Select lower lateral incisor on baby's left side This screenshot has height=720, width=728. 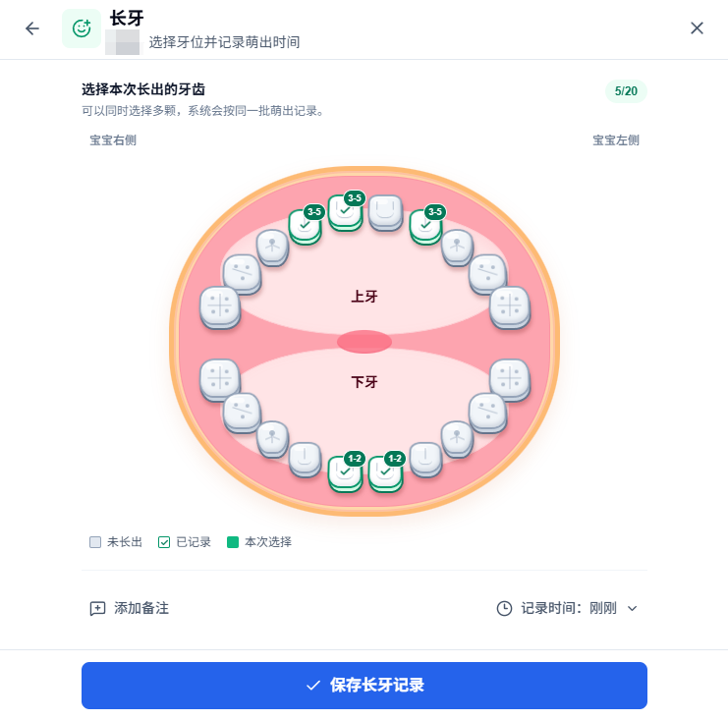coord(425,460)
